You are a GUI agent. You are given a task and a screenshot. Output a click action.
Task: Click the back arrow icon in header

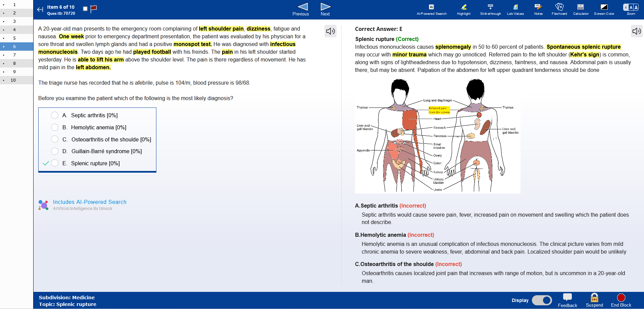[x=40, y=10]
